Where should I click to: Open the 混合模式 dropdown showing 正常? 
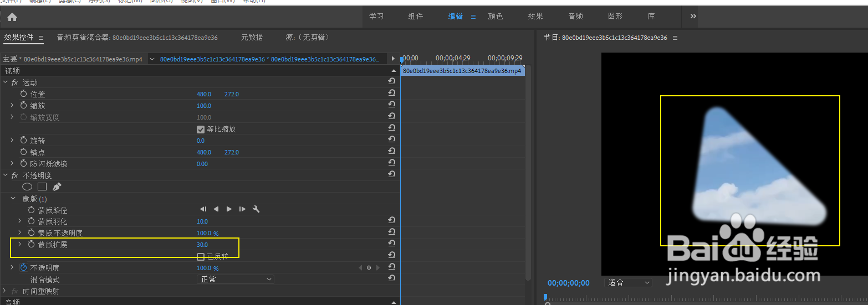point(236,280)
